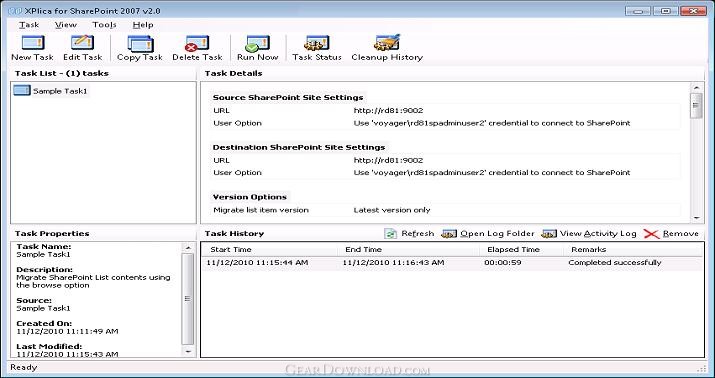Image resolution: width=715 pixels, height=378 pixels.
Task: Open the Task menu
Action: click(x=29, y=25)
